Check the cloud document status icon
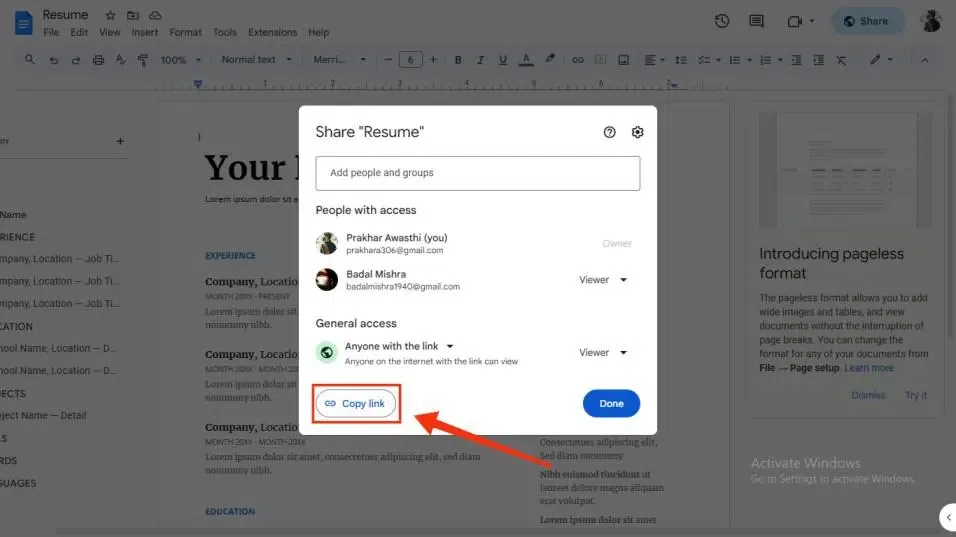Screen dimensions: 956x537 [155, 15]
